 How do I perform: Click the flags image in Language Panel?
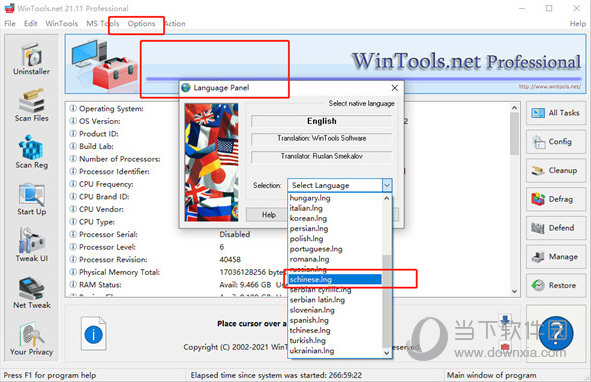pyautogui.click(x=211, y=162)
